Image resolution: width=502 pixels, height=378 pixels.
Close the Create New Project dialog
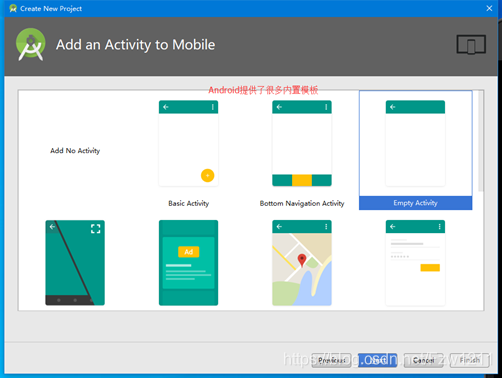point(489,8)
